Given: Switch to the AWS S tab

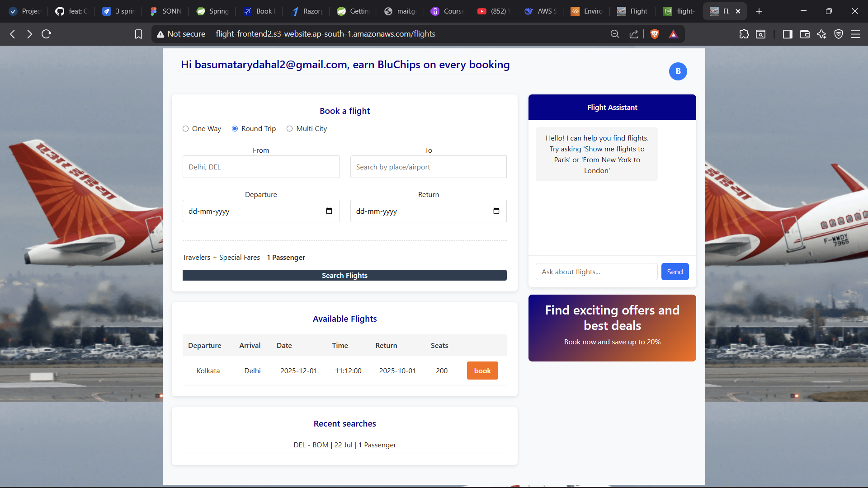Looking at the screenshot, I should [x=540, y=11].
